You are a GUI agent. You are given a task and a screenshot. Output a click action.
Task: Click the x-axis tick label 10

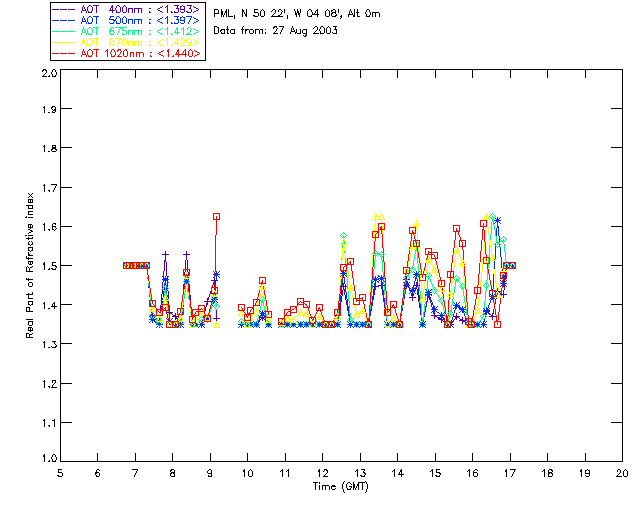247,473
